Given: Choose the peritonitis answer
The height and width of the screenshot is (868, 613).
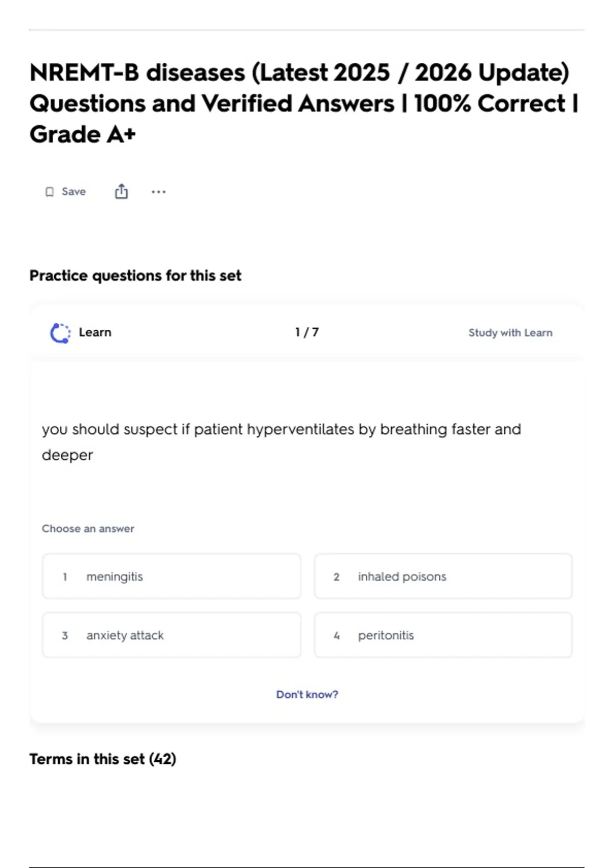Looking at the screenshot, I should point(443,635).
